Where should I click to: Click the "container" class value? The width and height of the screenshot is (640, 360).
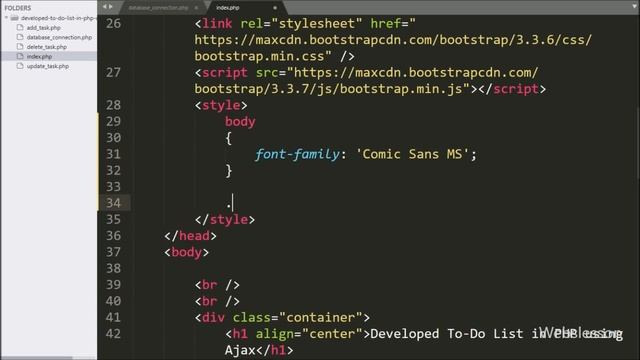[320, 318]
